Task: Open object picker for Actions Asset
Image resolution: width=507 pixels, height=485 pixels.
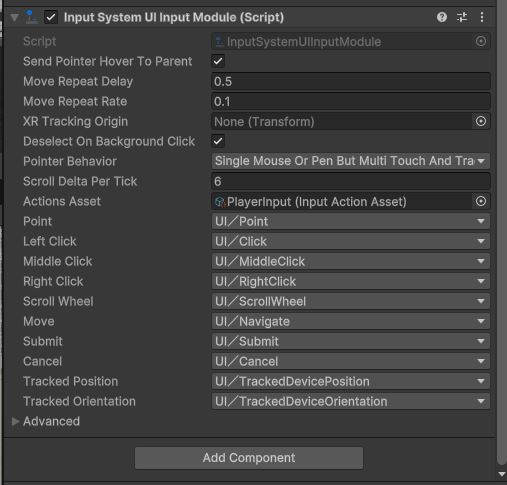Action: pyautogui.click(x=481, y=201)
